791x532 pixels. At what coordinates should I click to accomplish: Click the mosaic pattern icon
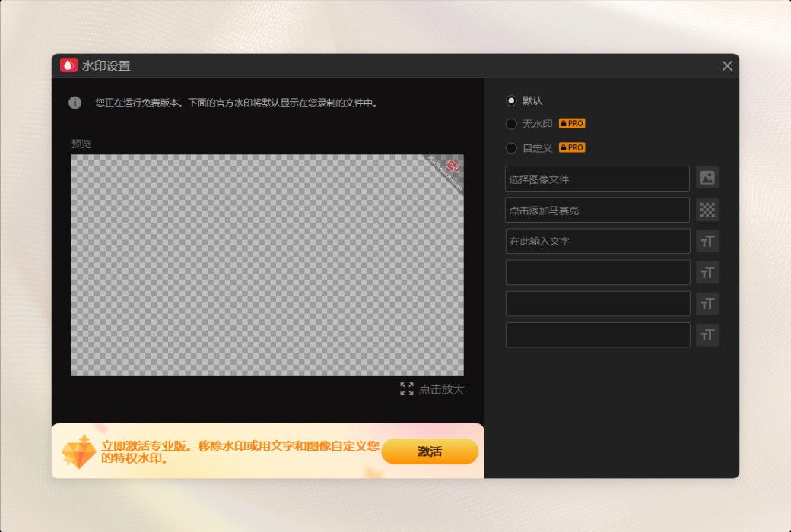pyautogui.click(x=707, y=209)
